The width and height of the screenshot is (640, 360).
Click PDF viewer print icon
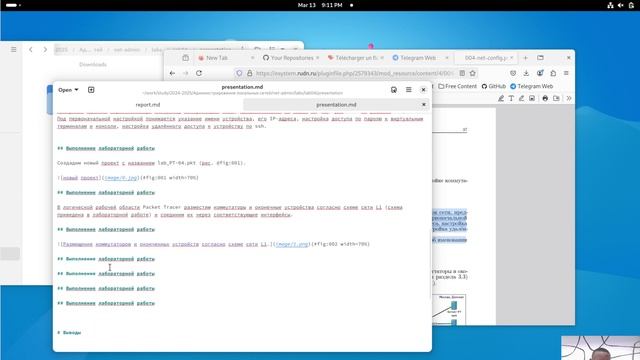coord(545,98)
